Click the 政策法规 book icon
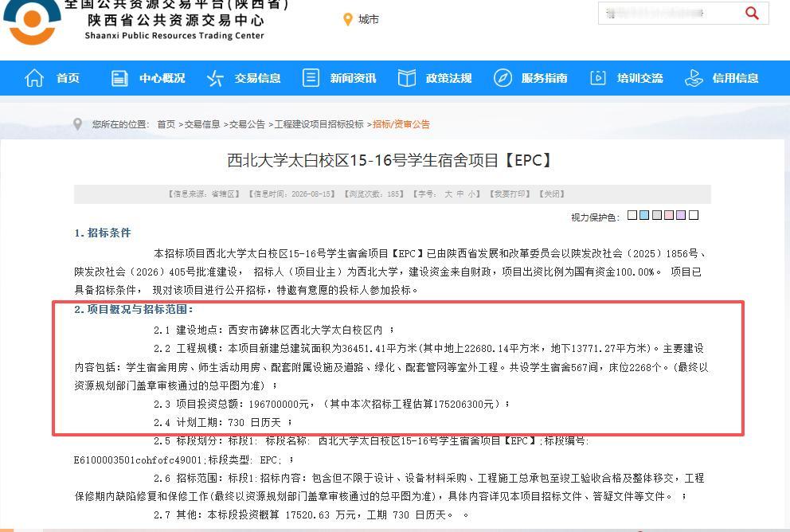Viewport: 790px width, 532px height. tap(407, 78)
